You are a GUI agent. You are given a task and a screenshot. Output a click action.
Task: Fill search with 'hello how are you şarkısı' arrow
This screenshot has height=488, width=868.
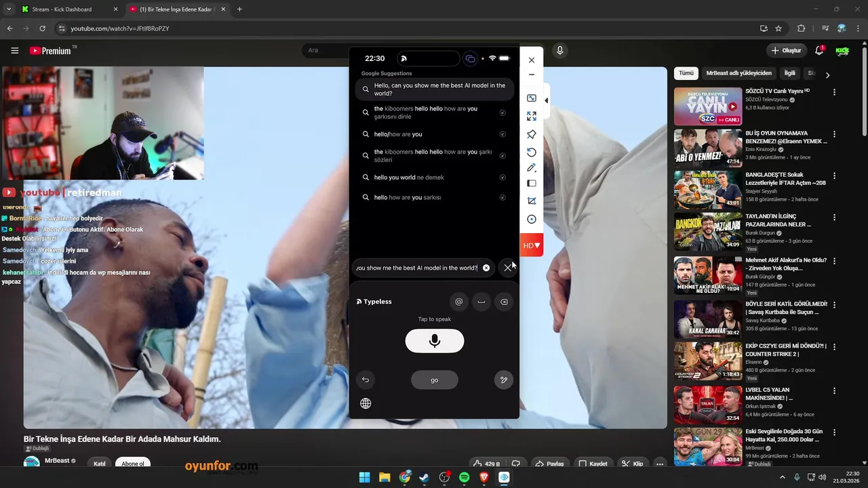[502, 198]
